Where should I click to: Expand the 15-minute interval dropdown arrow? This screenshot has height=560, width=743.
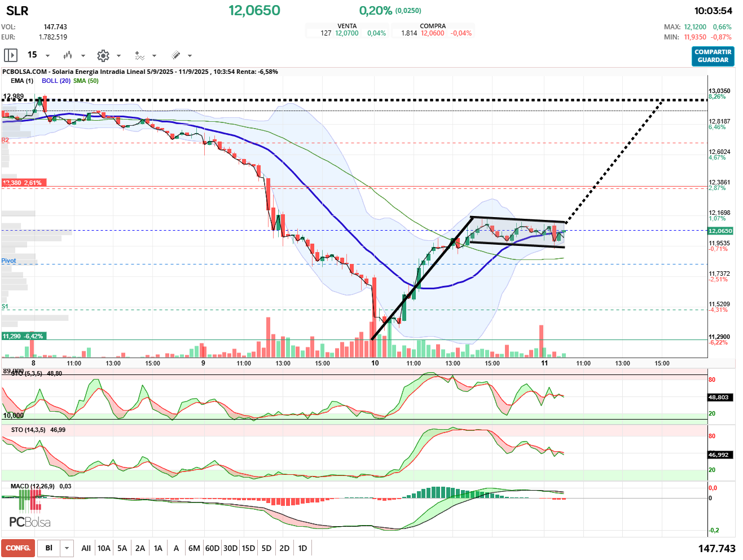(47, 56)
